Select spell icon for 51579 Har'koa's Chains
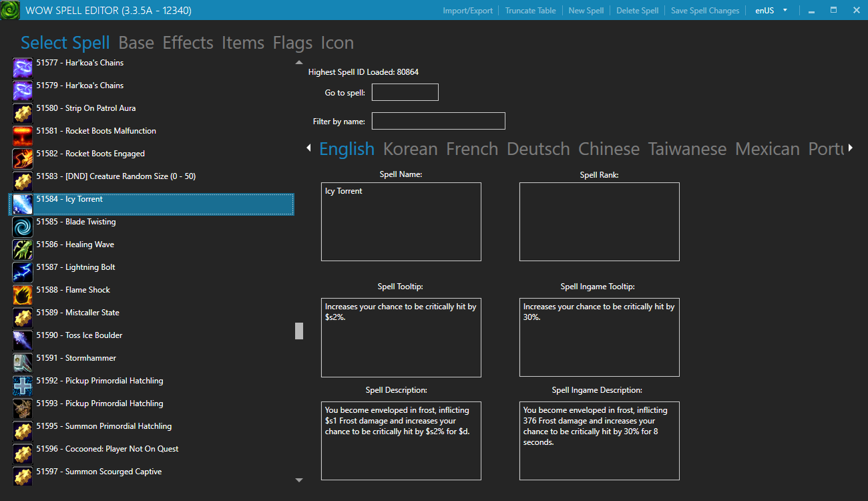 tap(23, 90)
